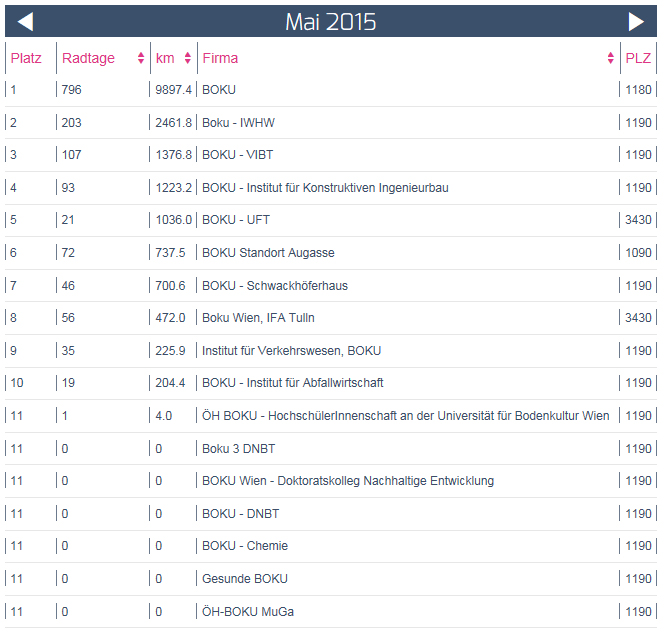Click the Mai 2015 month title
This screenshot has height=632, width=664.
[x=331, y=22]
